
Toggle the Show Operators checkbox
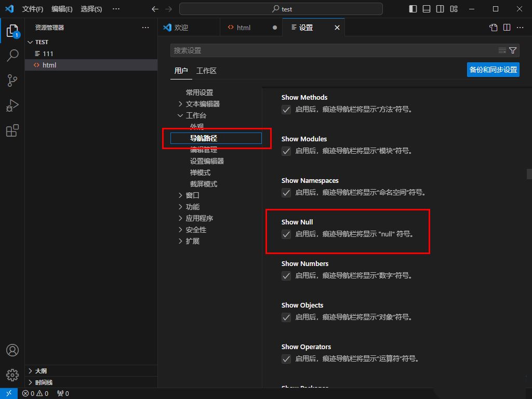tap(286, 359)
